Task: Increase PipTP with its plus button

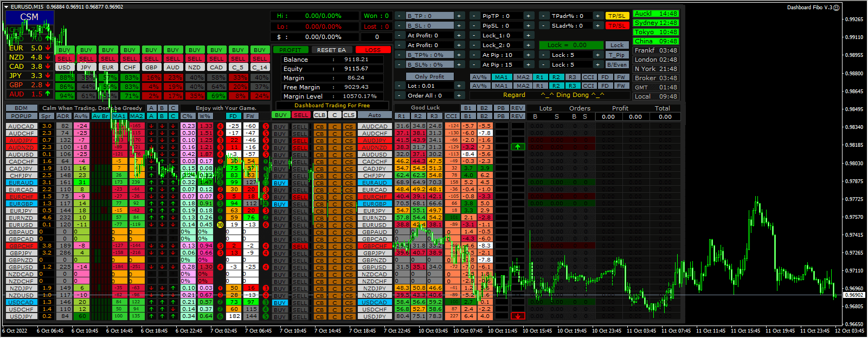Action: (x=528, y=16)
